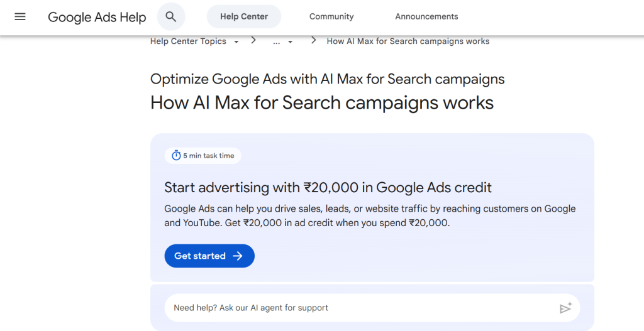The image size is (644, 331).
Task: Open the hamburger main menu
Action: tap(20, 17)
